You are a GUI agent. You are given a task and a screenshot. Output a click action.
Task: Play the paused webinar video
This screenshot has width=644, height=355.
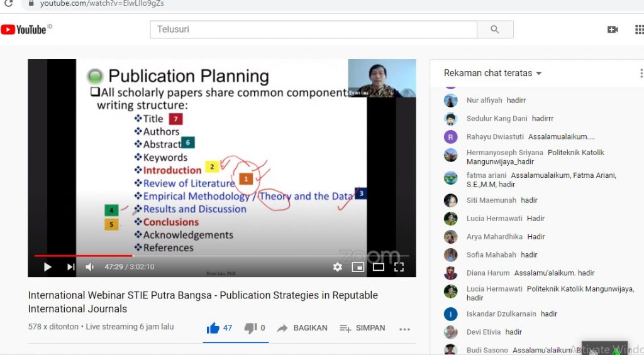pyautogui.click(x=47, y=267)
